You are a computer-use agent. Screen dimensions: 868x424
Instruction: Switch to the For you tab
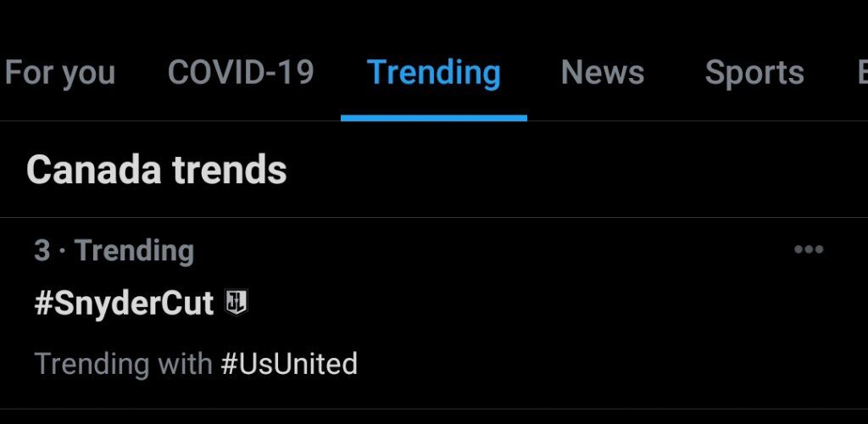60,73
